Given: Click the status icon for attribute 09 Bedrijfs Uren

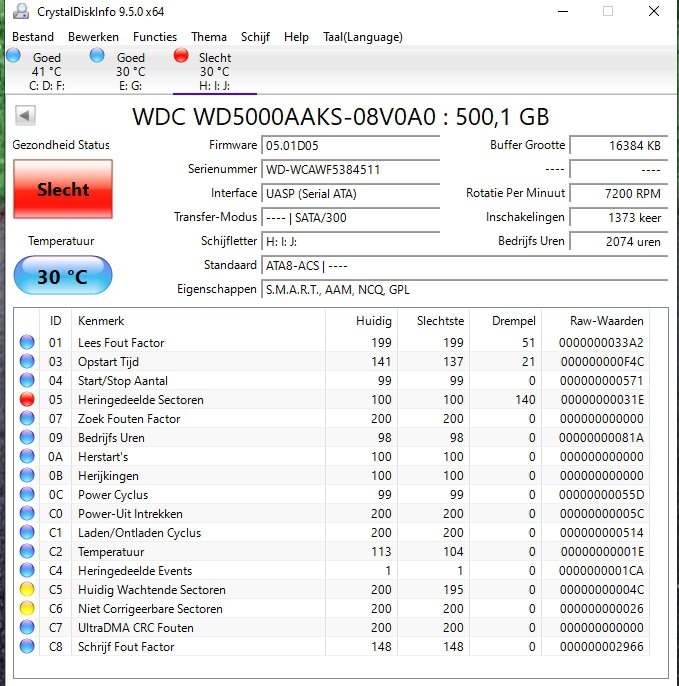Looking at the screenshot, I should click(x=27, y=438).
